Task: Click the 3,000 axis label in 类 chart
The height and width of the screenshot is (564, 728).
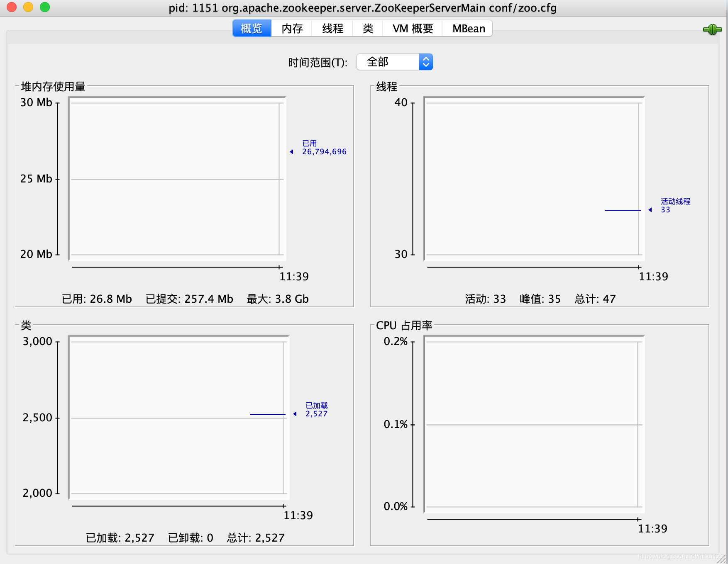Action: (37, 341)
